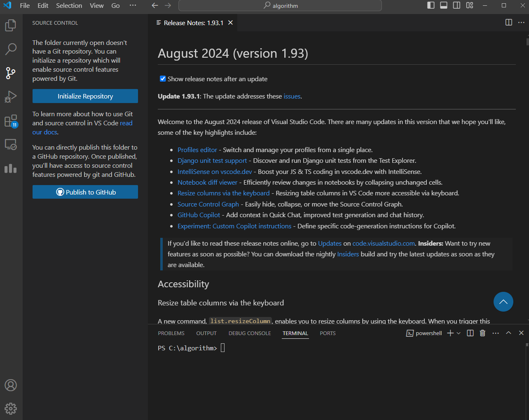The height and width of the screenshot is (420, 529).
Task: Switch to the DEBUG CONSOLE tab
Action: 250,333
